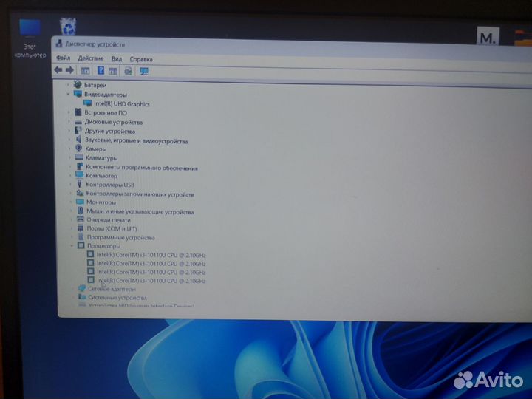Click the update driver printer-like toolbar icon
532x399 pixels.
pyautogui.click(x=129, y=71)
